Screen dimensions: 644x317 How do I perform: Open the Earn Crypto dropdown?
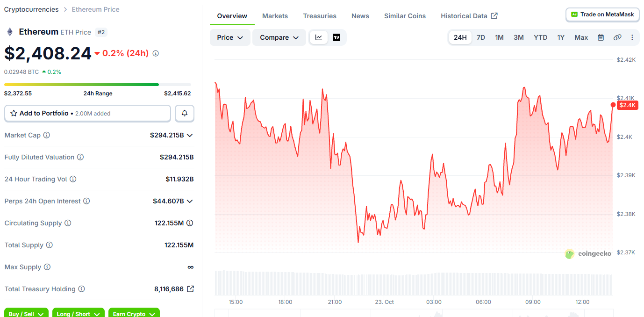134,313
